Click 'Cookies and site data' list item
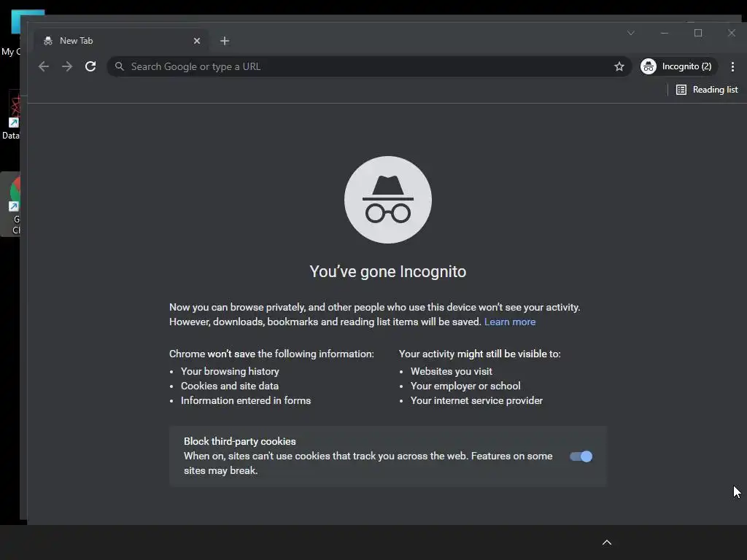This screenshot has height=560, width=747. pos(230,386)
